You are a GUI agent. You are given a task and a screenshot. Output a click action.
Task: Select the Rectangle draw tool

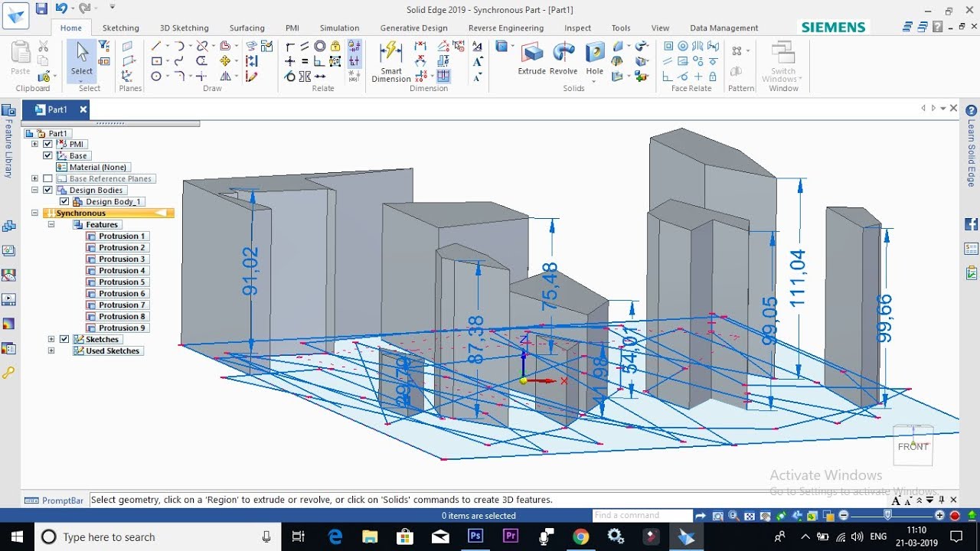point(156,61)
